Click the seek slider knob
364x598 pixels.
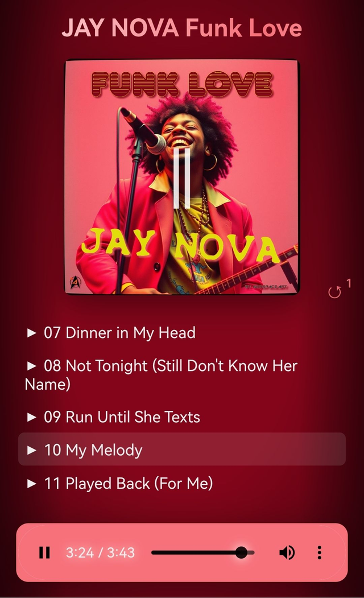point(241,552)
